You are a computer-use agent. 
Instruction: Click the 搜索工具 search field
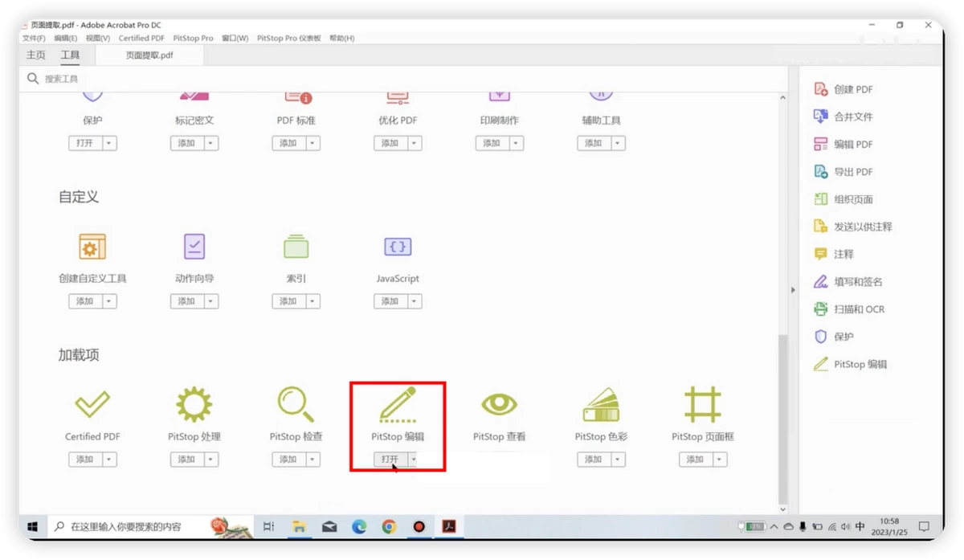coord(402,79)
